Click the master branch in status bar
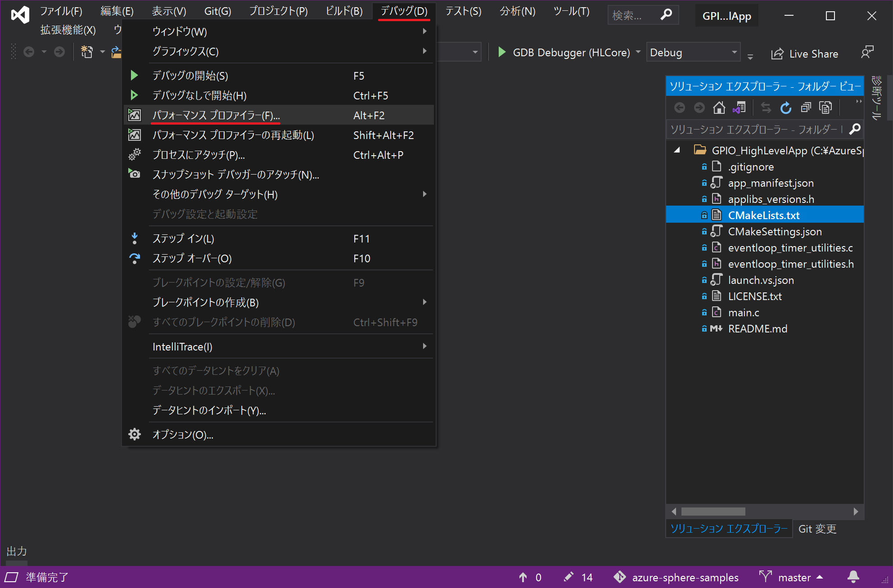 [794, 577]
